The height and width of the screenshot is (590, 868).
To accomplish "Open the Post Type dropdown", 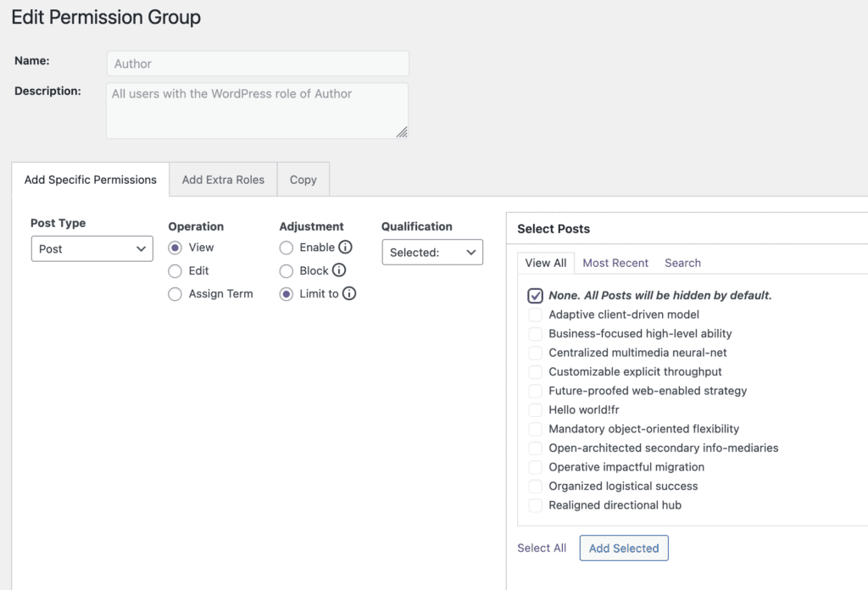I will point(92,249).
